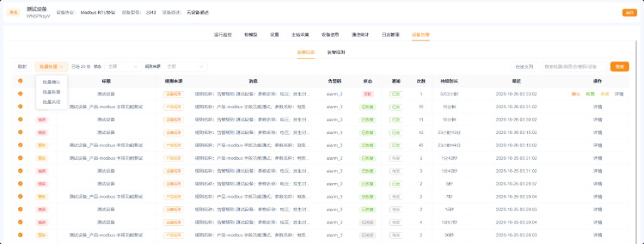
Task: Uncheck the row dated 2026-10-25 03:29:04
Action: tap(20, 197)
